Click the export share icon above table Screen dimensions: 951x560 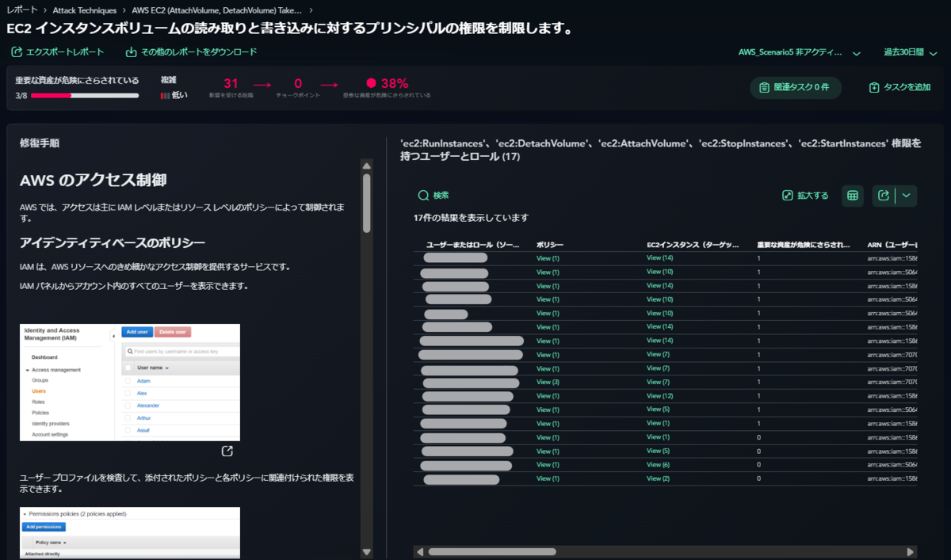pos(884,196)
